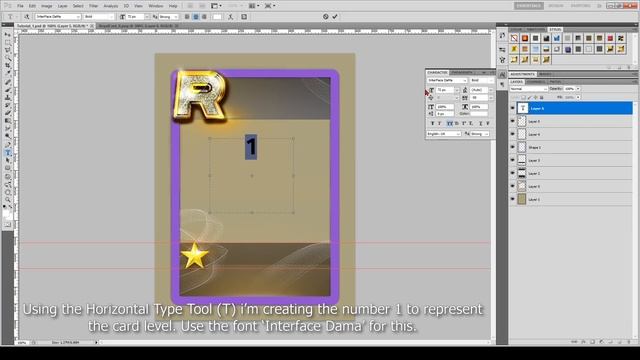Toggle text orientation in the options bar

tap(27, 17)
